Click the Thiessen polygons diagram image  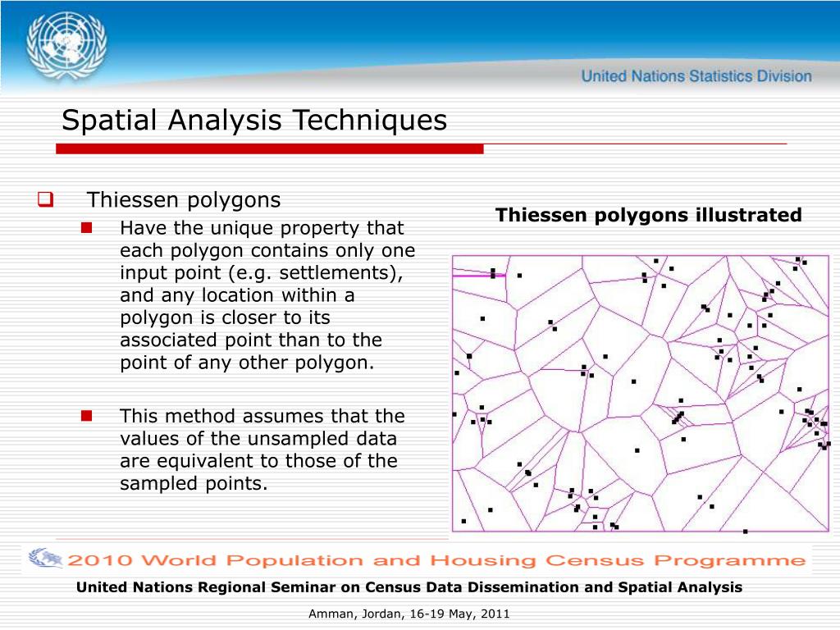click(641, 394)
